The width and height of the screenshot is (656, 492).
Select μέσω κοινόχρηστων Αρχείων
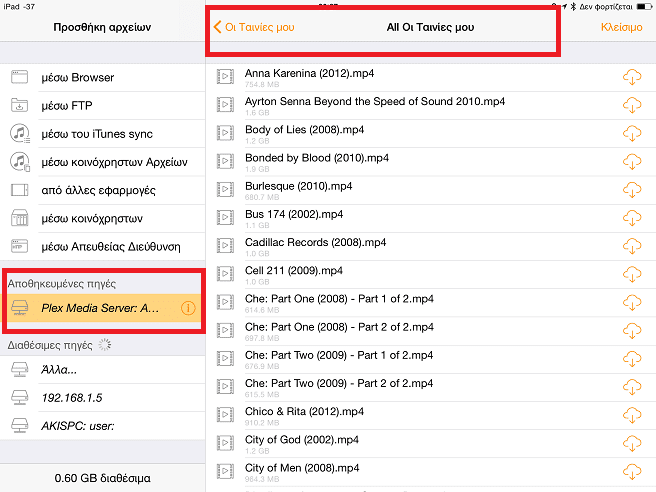102,162
